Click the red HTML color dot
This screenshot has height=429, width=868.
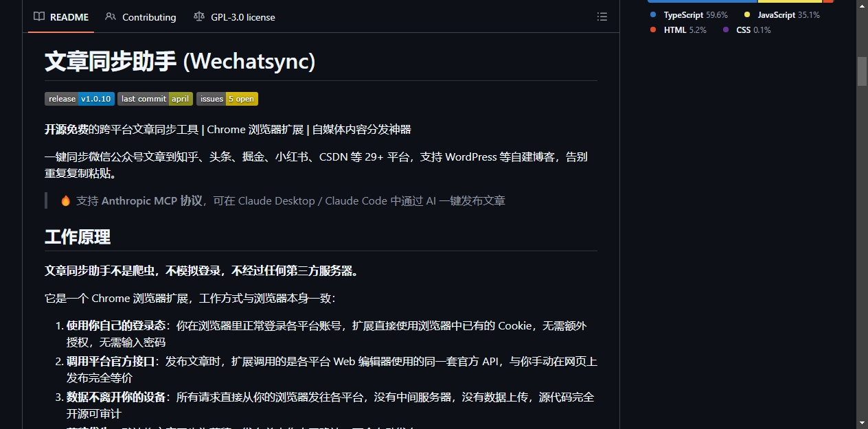coord(653,30)
